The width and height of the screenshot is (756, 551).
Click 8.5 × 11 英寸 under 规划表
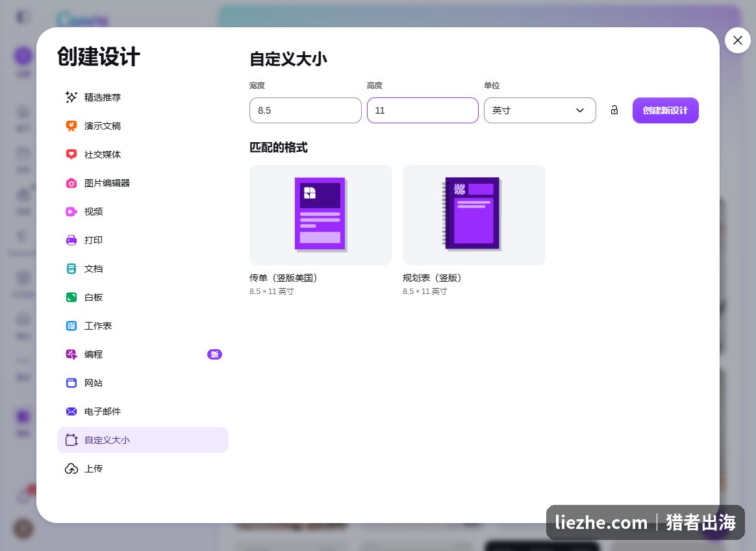(425, 291)
